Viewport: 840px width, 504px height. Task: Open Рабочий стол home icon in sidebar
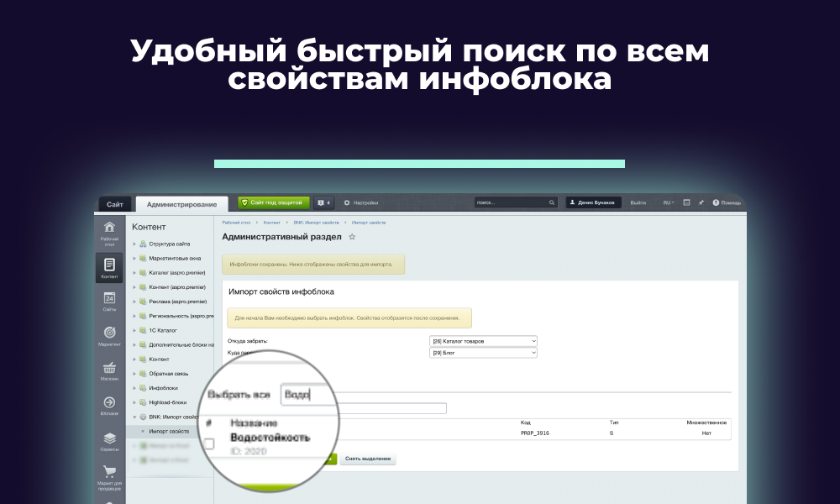click(109, 231)
